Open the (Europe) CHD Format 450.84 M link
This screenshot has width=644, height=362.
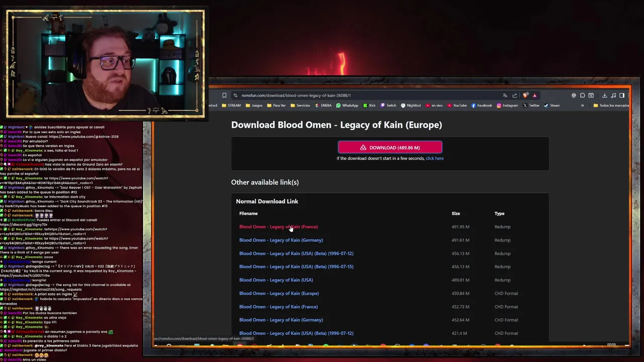(x=279, y=294)
